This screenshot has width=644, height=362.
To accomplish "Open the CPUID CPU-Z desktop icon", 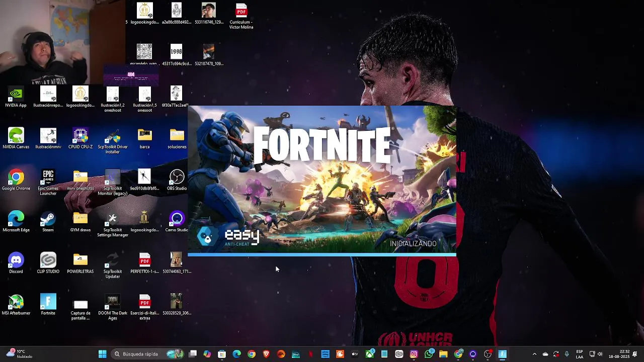I will 80,139.
